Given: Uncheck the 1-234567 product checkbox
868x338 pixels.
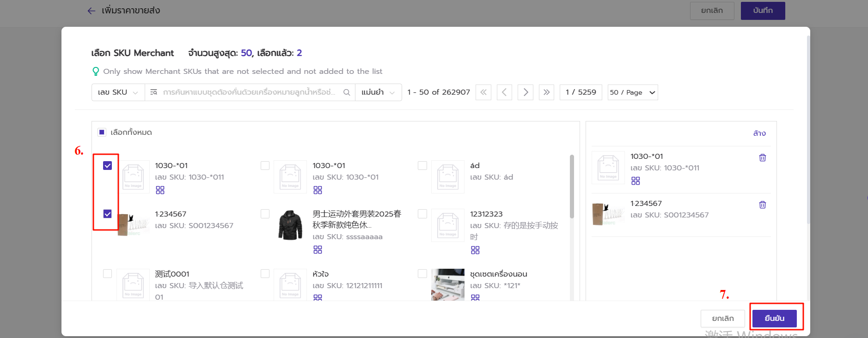Looking at the screenshot, I should (108, 214).
